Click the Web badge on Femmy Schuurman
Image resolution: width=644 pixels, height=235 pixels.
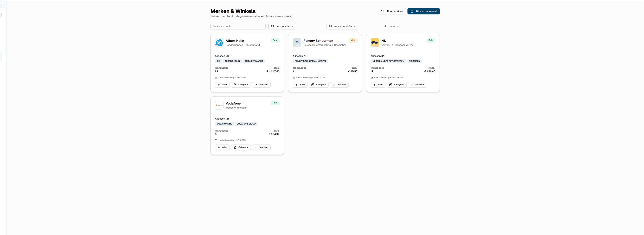353,40
